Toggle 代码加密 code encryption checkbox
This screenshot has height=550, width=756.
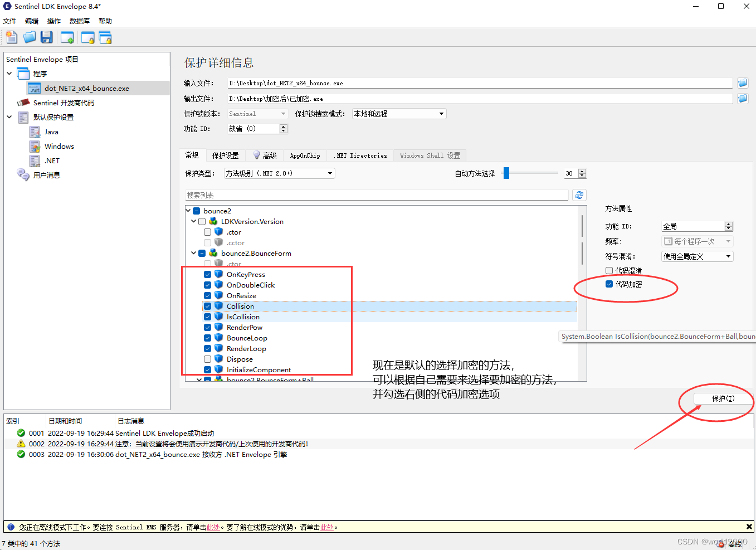(x=609, y=284)
